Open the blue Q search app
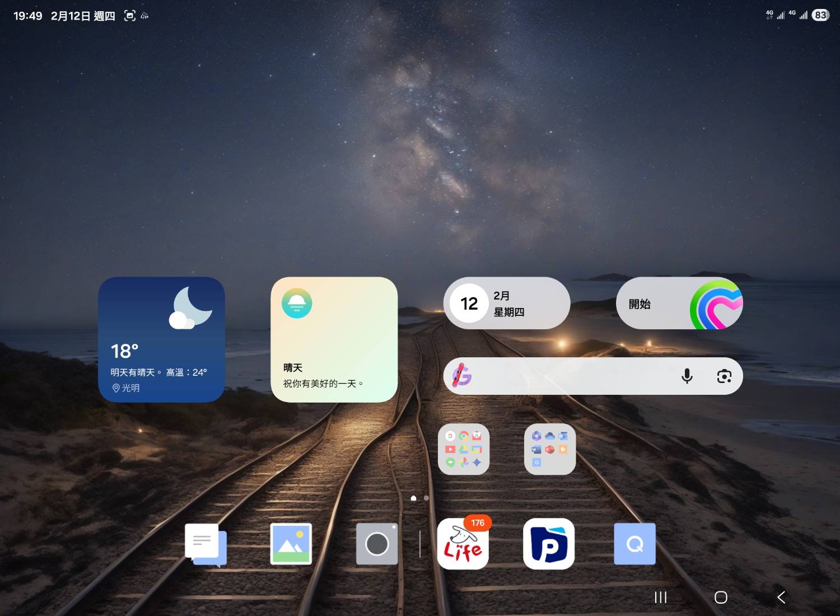This screenshot has width=840, height=616. pos(634,544)
